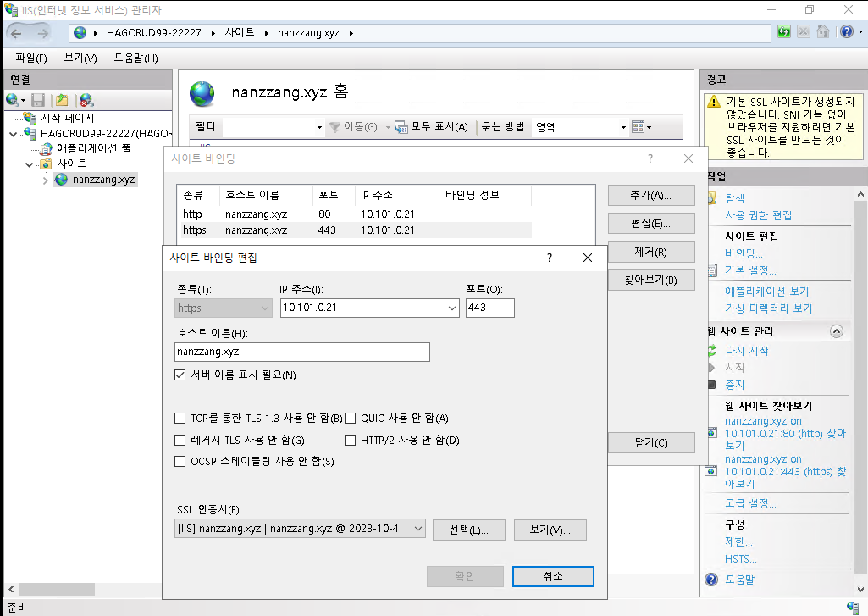Click the back navigation arrow
868x616 pixels.
coord(16,33)
